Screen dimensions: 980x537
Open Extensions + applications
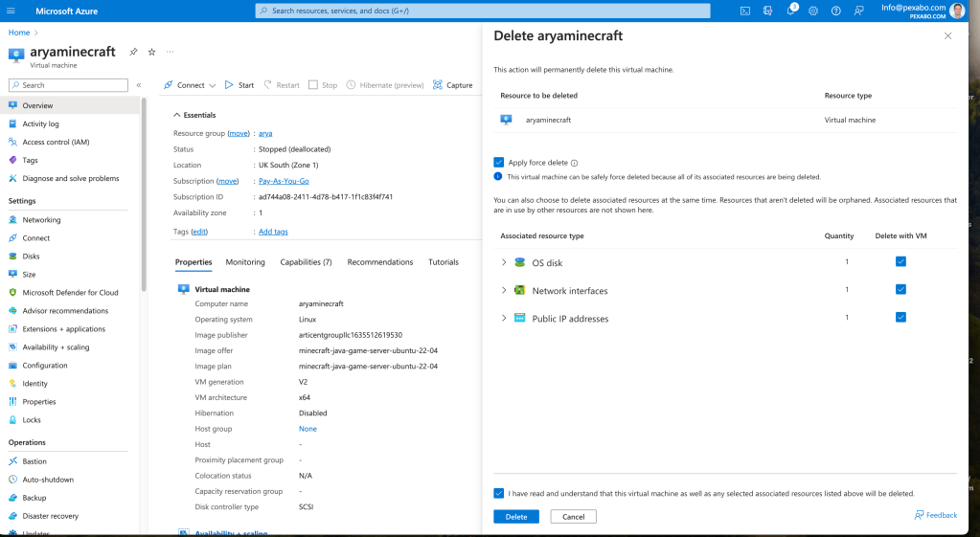click(64, 329)
